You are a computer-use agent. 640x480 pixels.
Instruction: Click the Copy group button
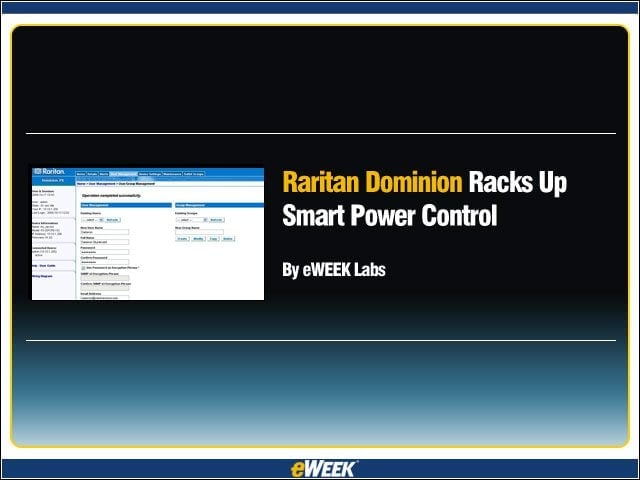pyautogui.click(x=213, y=239)
